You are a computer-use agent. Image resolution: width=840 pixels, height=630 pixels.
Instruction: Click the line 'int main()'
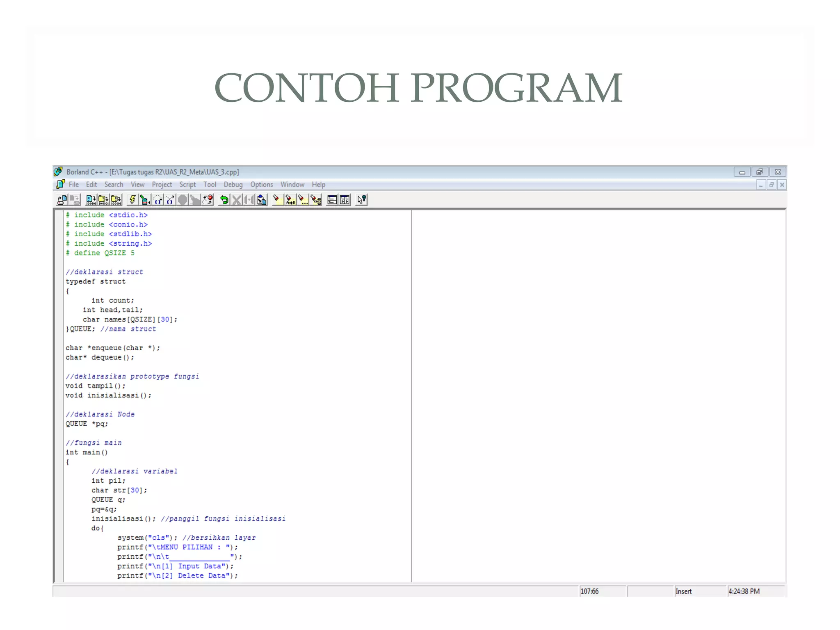(87, 452)
